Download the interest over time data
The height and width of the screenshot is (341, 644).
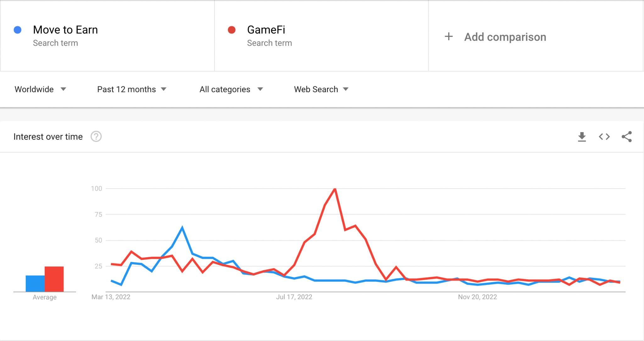pos(582,137)
